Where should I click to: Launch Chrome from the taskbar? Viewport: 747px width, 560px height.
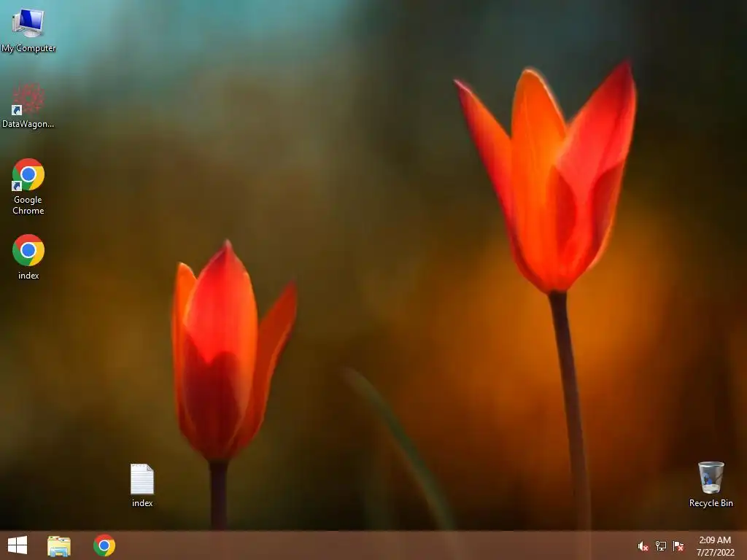[104, 545]
